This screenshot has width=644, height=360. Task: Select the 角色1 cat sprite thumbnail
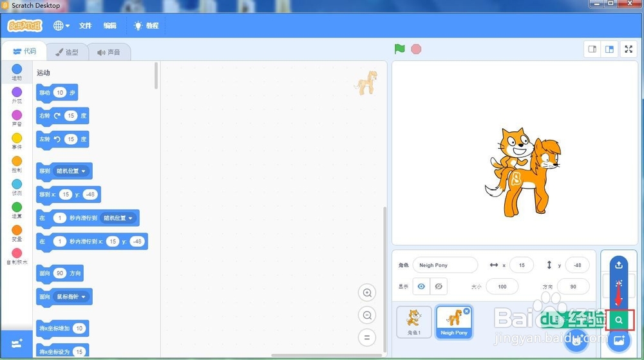click(414, 322)
